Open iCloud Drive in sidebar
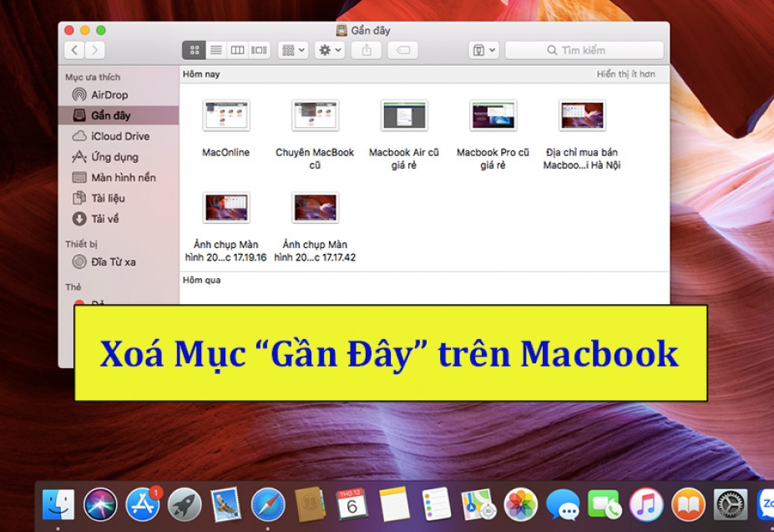The image size is (774, 532). pos(119,136)
